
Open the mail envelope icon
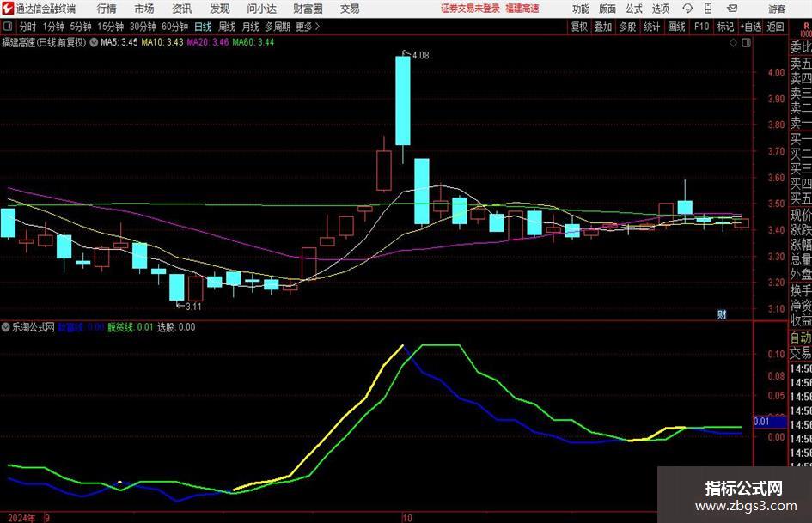732,9
